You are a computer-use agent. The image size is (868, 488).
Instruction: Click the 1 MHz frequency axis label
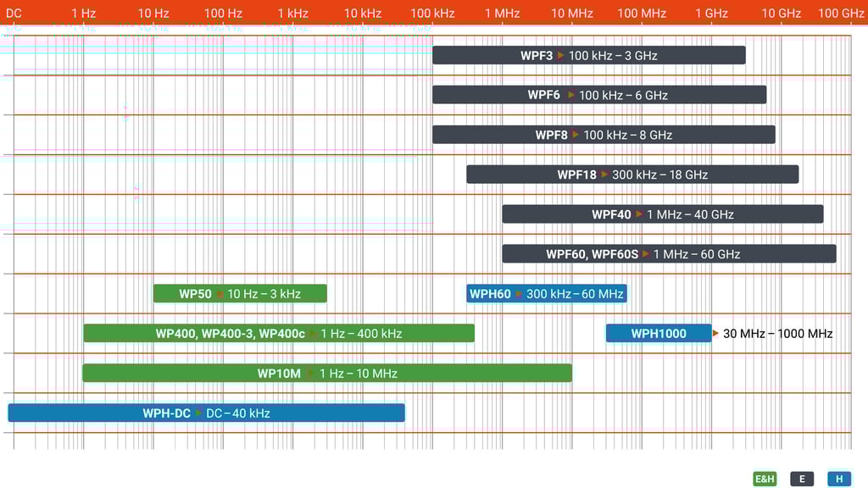tap(502, 14)
